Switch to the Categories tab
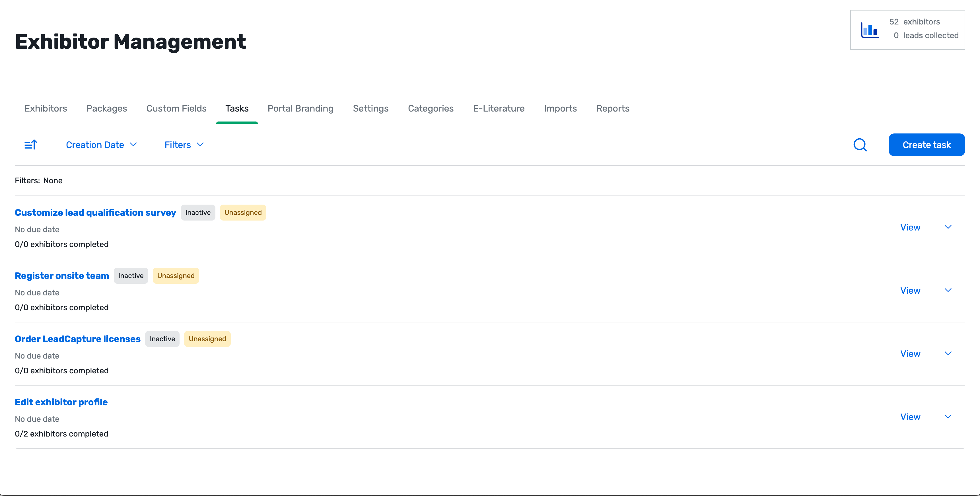Screen dimensions: 980x496 tap(431, 108)
